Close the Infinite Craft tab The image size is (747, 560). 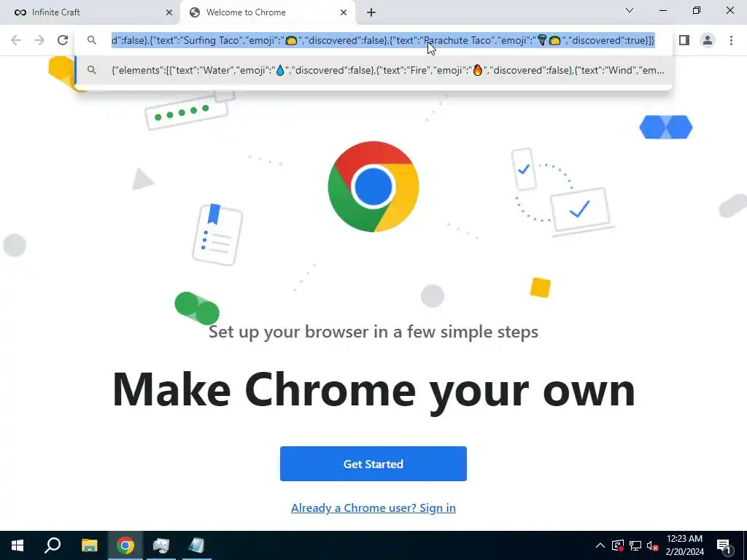point(169,12)
